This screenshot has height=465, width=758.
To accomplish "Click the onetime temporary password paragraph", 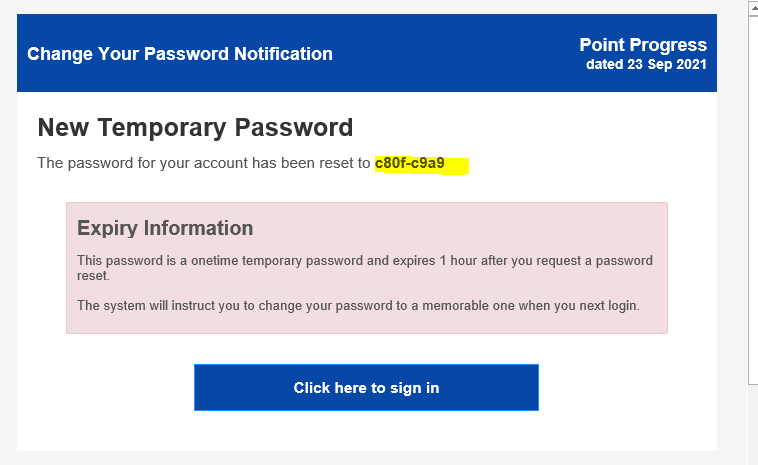I will tap(365, 268).
